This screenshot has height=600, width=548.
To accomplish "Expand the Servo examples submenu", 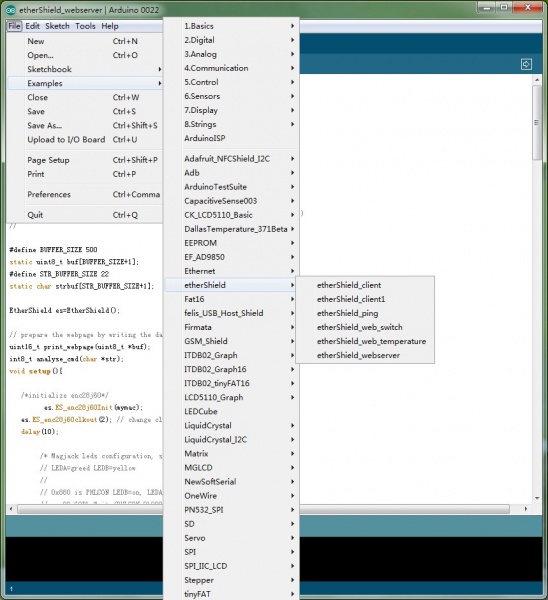I will click(232, 538).
